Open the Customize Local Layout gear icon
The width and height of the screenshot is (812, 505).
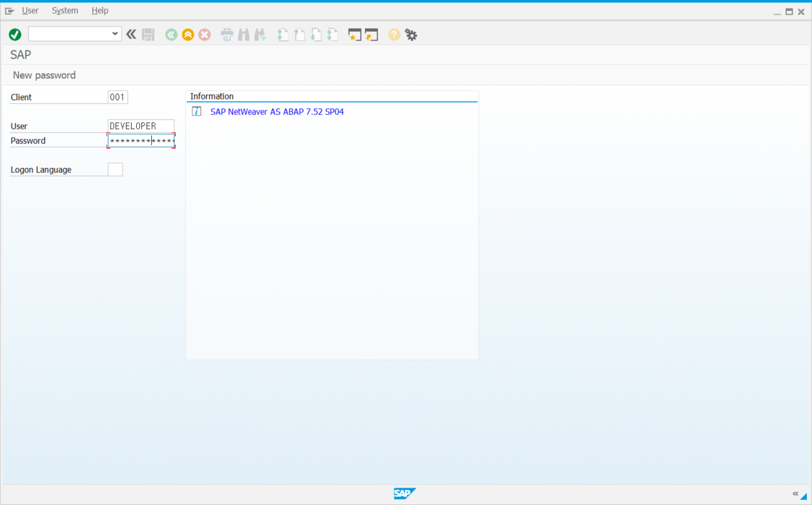pyautogui.click(x=411, y=35)
